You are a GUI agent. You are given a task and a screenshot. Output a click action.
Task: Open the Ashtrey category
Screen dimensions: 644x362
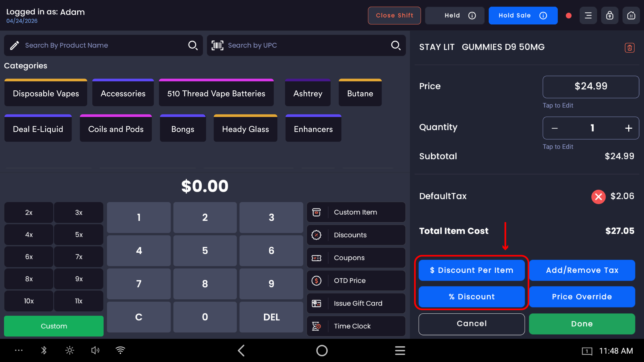point(308,93)
